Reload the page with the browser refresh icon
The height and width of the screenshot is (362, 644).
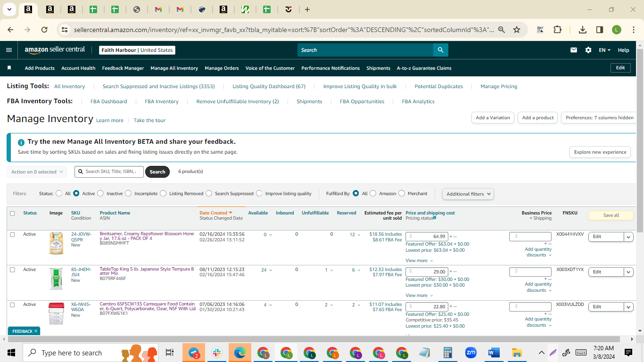tap(44, 30)
